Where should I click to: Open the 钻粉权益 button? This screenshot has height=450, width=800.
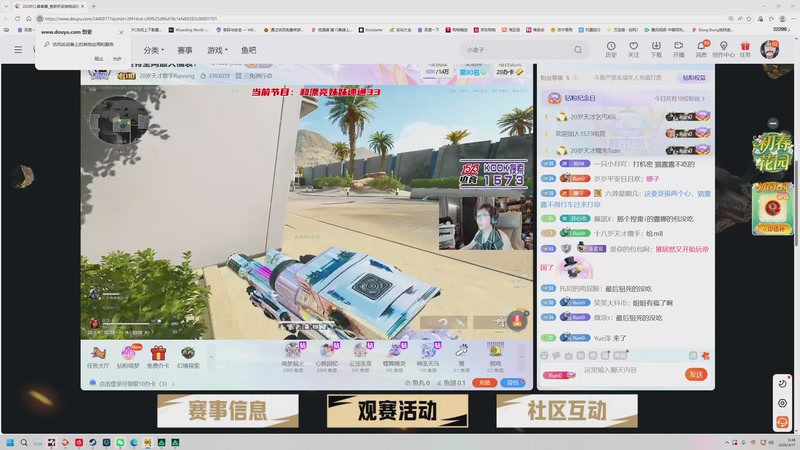coord(694,78)
